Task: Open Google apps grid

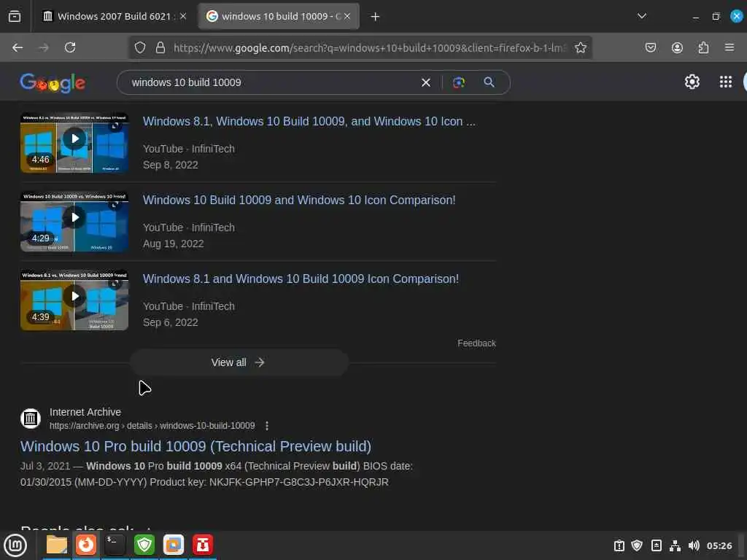Action: pos(726,82)
